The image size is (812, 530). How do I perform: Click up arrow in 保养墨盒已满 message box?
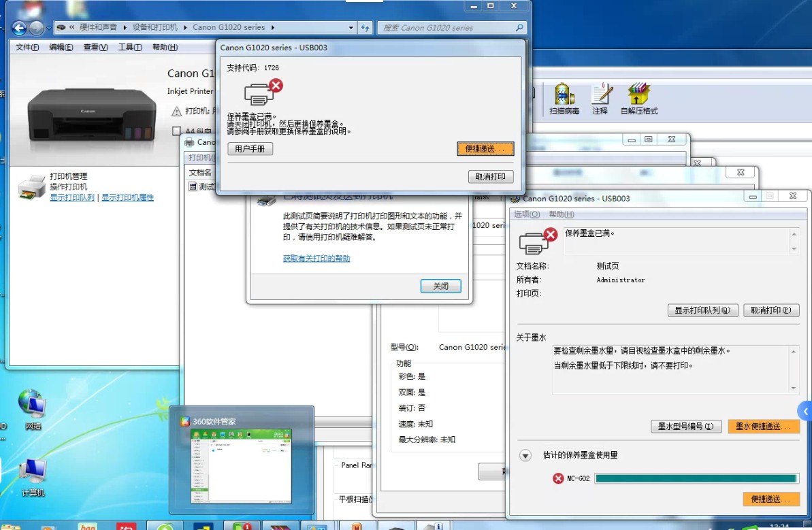794,235
